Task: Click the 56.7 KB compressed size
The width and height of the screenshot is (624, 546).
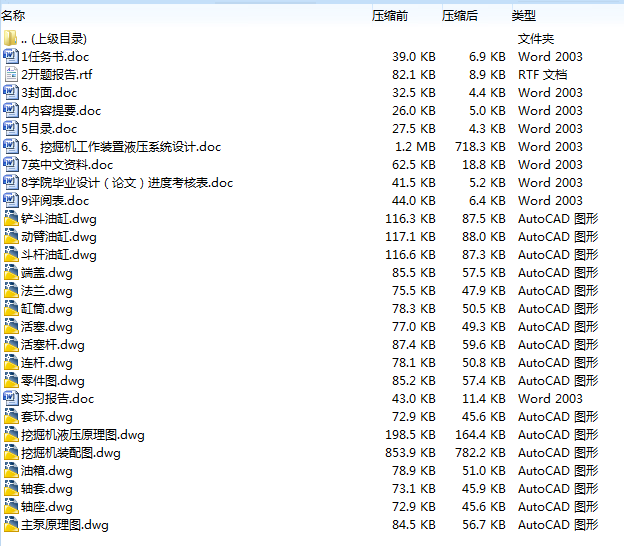Action: click(x=484, y=525)
